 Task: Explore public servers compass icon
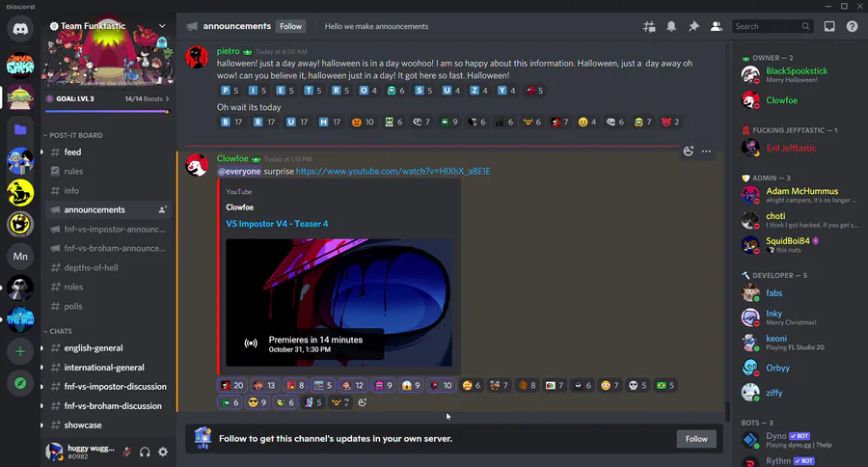(x=20, y=383)
